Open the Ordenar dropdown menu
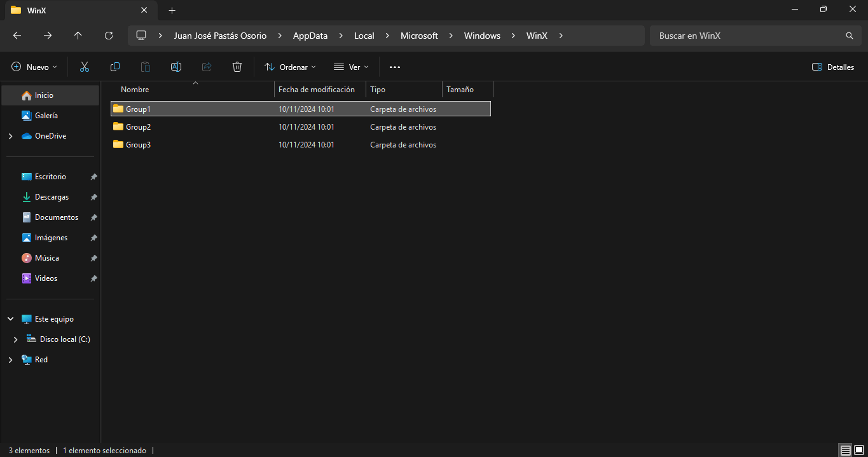 coord(290,67)
